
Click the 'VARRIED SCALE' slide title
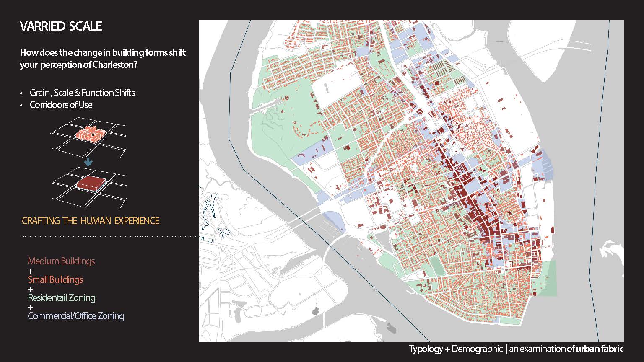click(x=61, y=26)
